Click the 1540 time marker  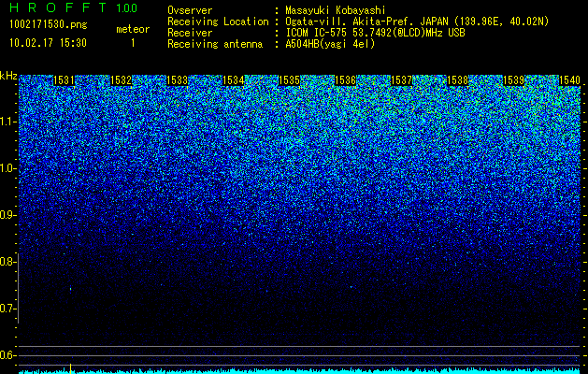pyautogui.click(x=569, y=80)
